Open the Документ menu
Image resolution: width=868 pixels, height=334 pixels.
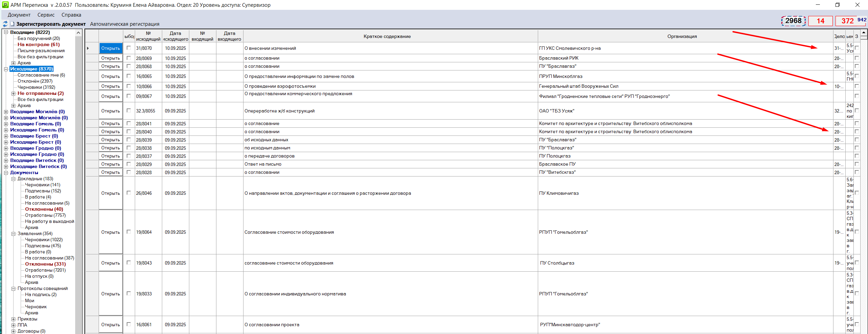point(19,15)
